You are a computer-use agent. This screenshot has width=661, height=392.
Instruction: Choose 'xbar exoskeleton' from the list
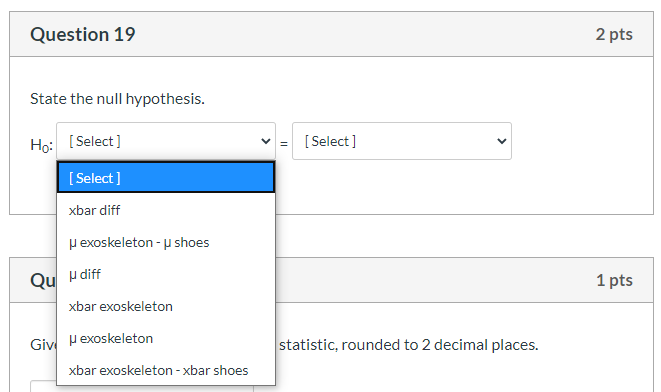pyautogui.click(x=166, y=306)
